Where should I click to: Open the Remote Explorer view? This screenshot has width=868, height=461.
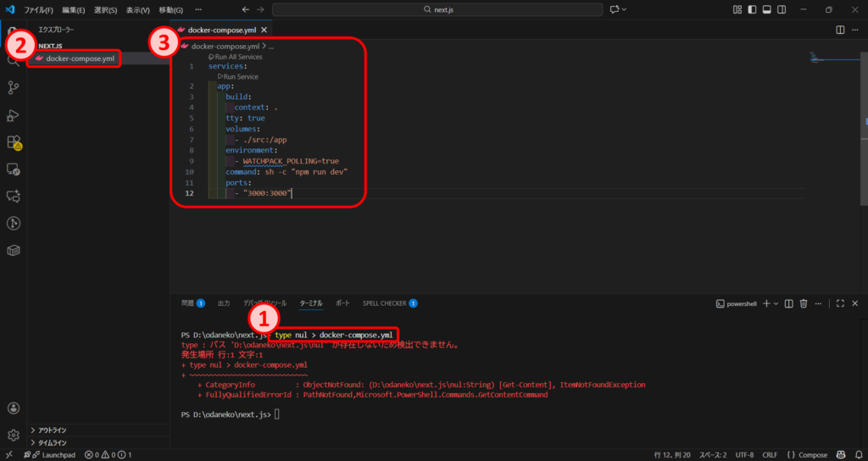click(14, 169)
